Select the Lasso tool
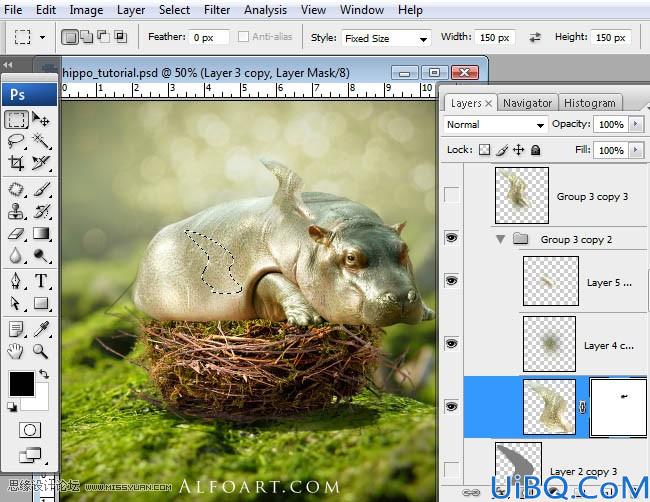Image resolution: width=650 pixels, height=502 pixels. point(16,141)
